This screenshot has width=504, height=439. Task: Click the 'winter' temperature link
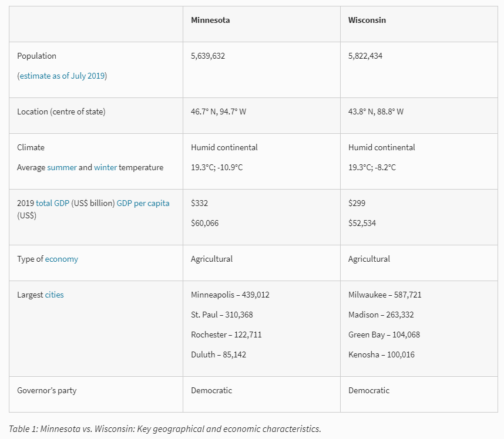[x=105, y=167]
